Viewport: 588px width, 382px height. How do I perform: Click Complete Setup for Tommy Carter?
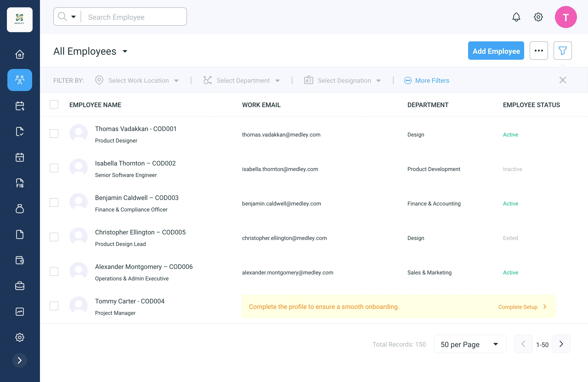click(522, 307)
